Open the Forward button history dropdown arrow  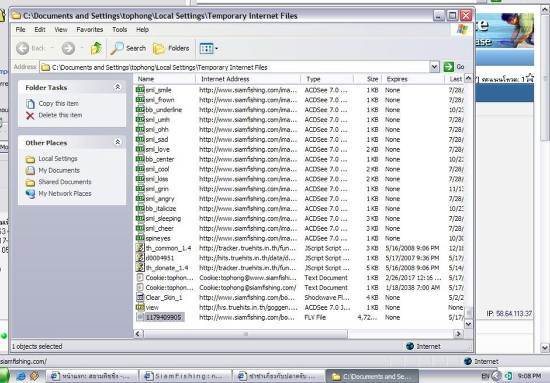(x=81, y=48)
